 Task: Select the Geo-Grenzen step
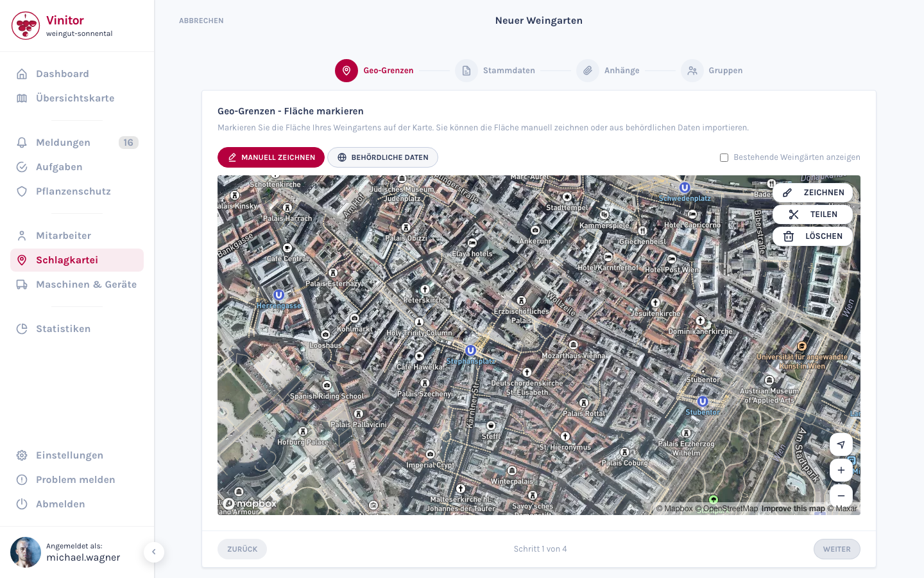tap(375, 71)
